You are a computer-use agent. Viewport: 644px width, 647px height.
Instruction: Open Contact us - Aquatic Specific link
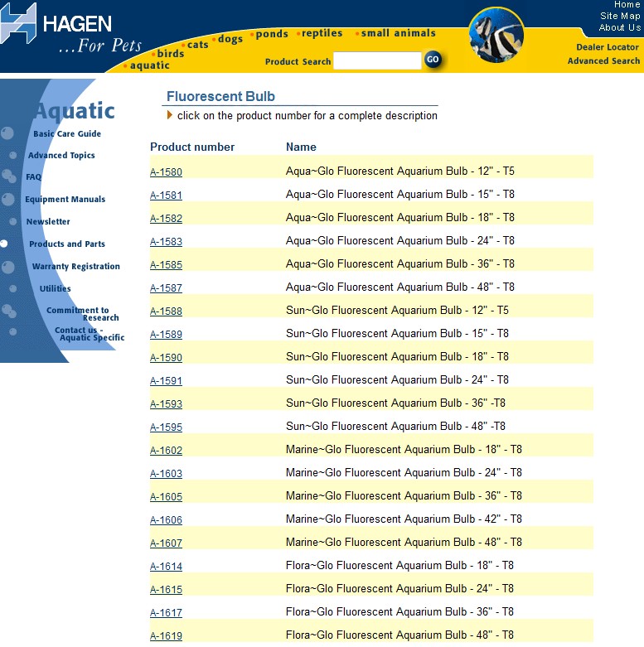coord(90,334)
